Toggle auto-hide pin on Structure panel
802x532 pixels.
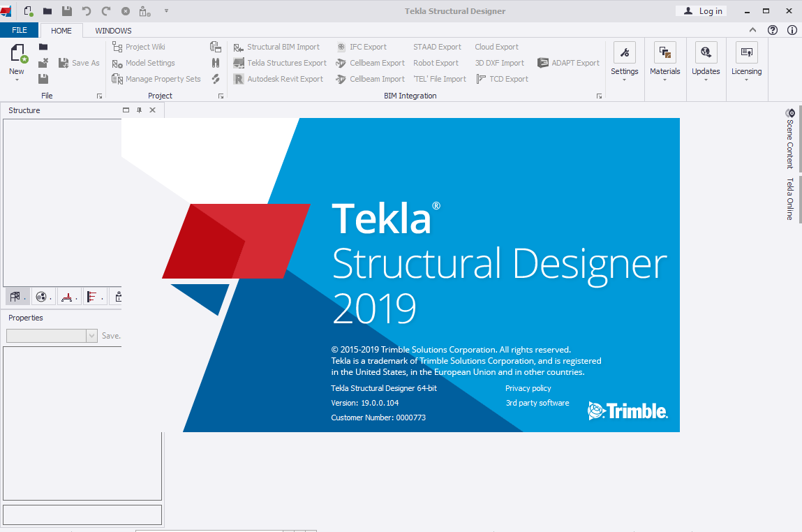[x=139, y=110]
